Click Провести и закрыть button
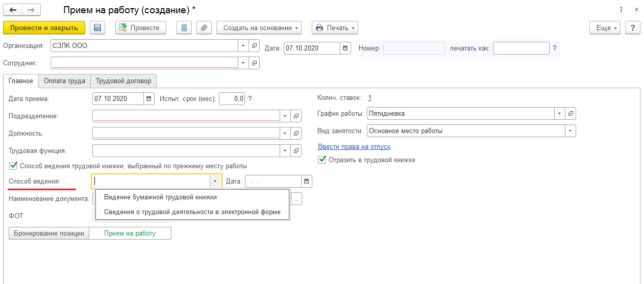The image size is (644, 284). coord(44,28)
